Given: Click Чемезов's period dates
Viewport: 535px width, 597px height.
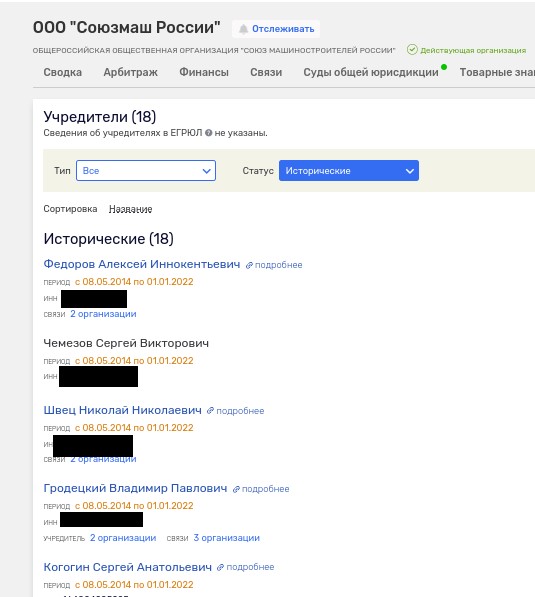Looking at the screenshot, I should pos(134,361).
